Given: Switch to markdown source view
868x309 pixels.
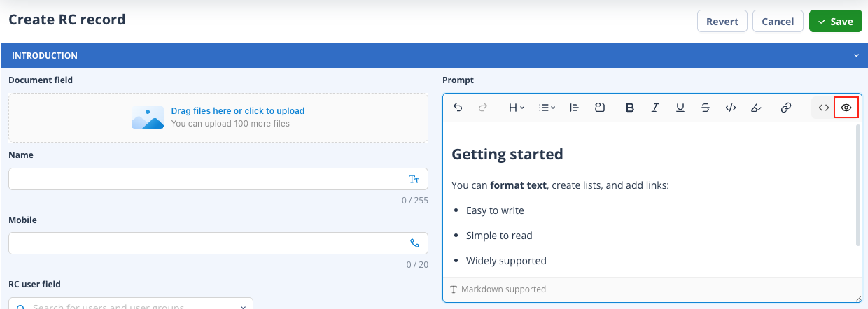Looking at the screenshot, I should coord(824,108).
